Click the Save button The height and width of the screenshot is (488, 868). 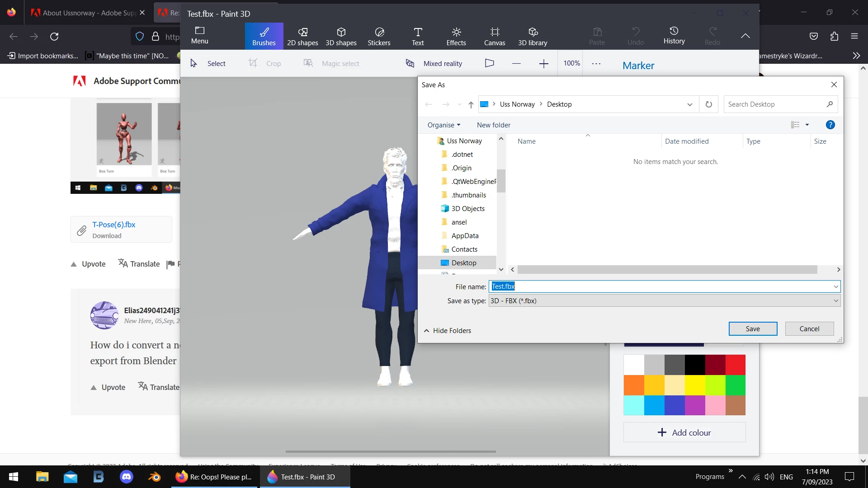752,329
